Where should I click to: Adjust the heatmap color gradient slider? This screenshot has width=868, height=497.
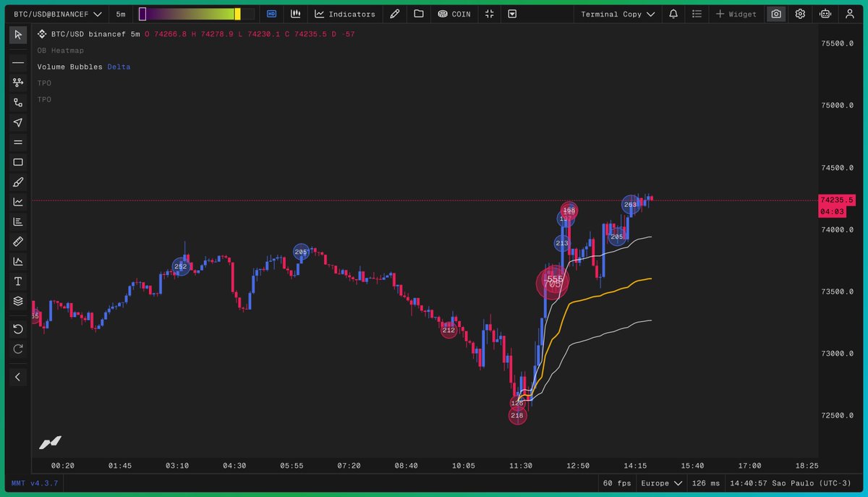196,14
